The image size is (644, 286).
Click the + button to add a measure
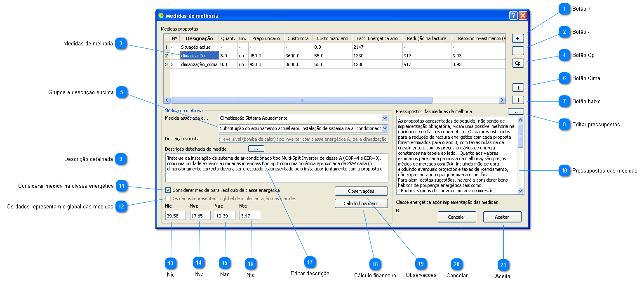pyautogui.click(x=518, y=38)
